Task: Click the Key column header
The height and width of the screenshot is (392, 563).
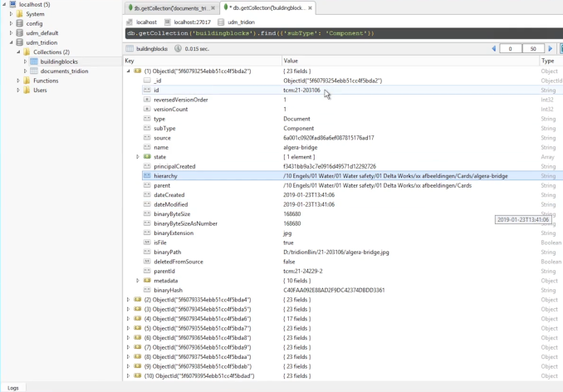Action: 203,61
